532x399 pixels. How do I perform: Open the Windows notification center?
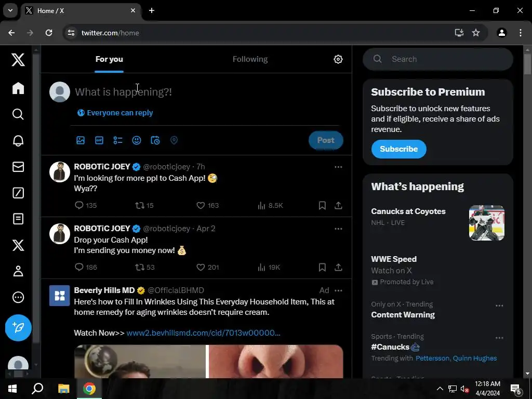pyautogui.click(x=516, y=389)
